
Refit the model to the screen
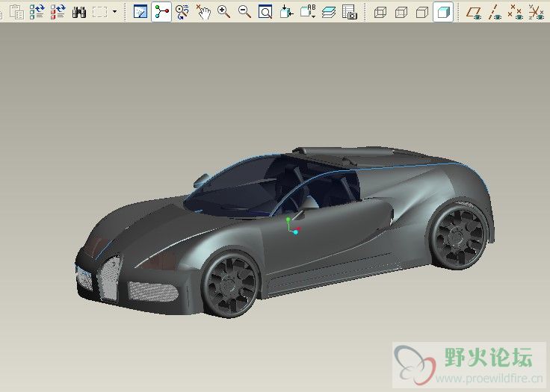tap(265, 12)
